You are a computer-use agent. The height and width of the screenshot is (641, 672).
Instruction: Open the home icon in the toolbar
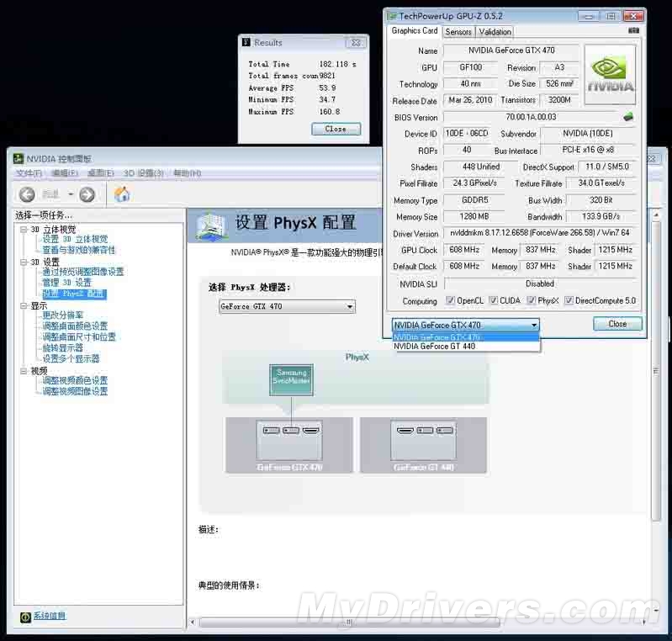click(122, 194)
